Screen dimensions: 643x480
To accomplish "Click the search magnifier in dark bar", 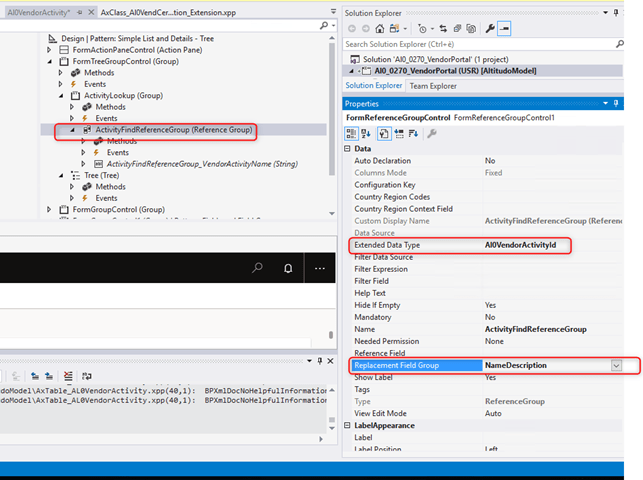I will (x=257, y=268).
